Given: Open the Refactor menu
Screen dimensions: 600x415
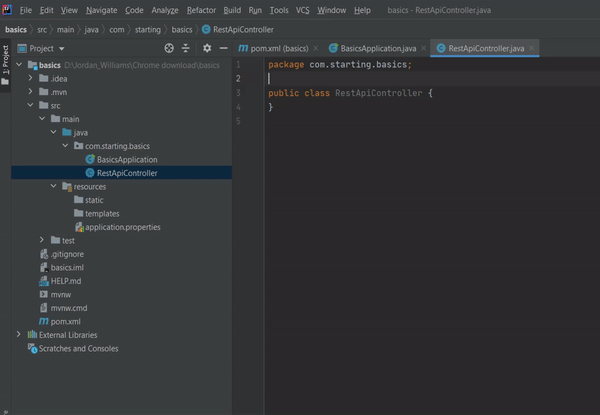Looking at the screenshot, I should [x=201, y=10].
